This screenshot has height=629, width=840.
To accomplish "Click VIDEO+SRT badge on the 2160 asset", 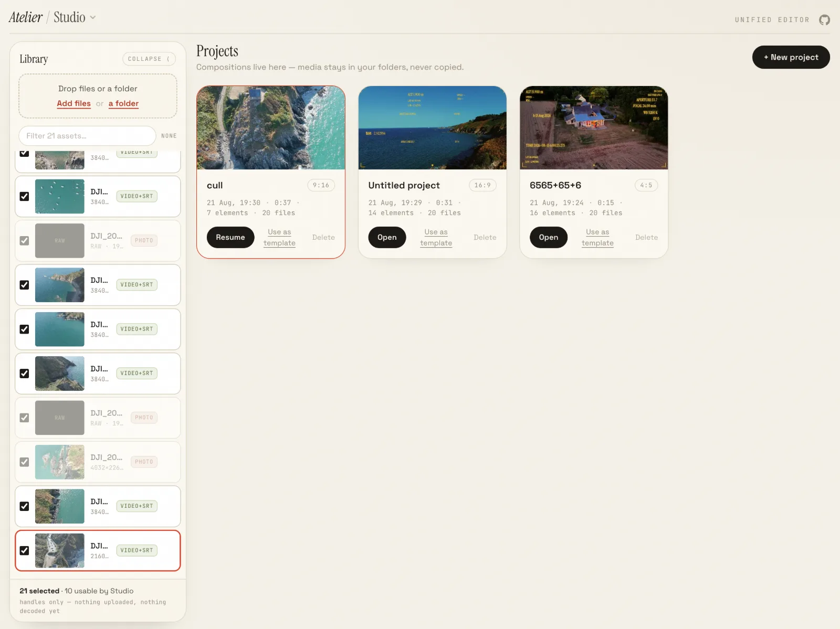I will tap(137, 550).
